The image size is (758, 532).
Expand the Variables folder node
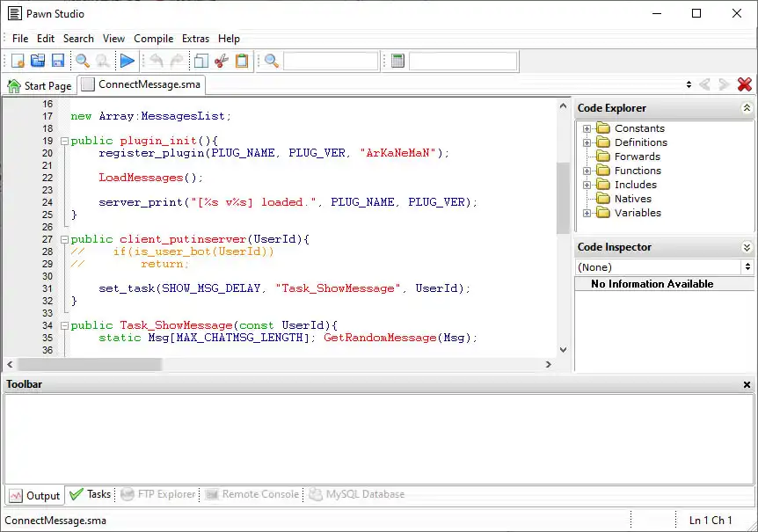(x=587, y=213)
